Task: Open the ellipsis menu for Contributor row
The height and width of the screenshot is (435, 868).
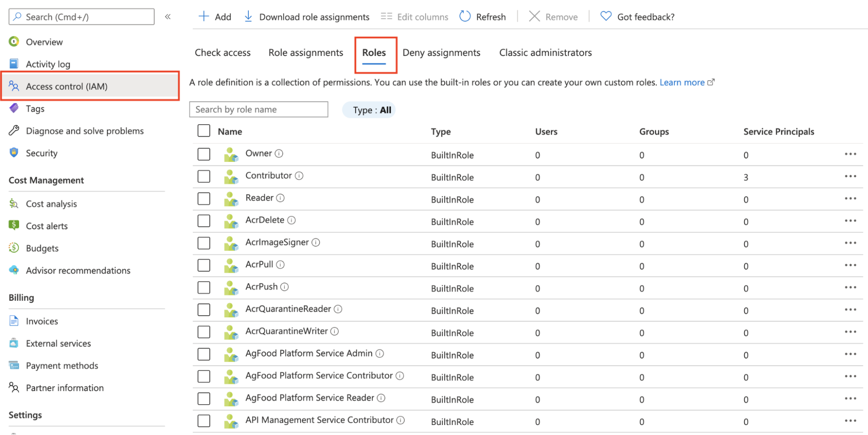Action: coord(851,176)
